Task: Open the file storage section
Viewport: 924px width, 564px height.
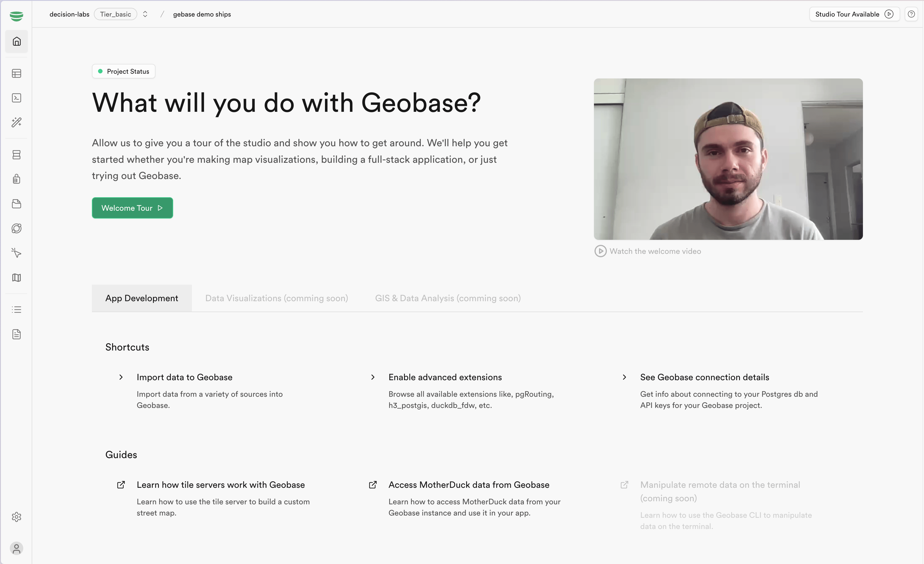Action: tap(17, 204)
